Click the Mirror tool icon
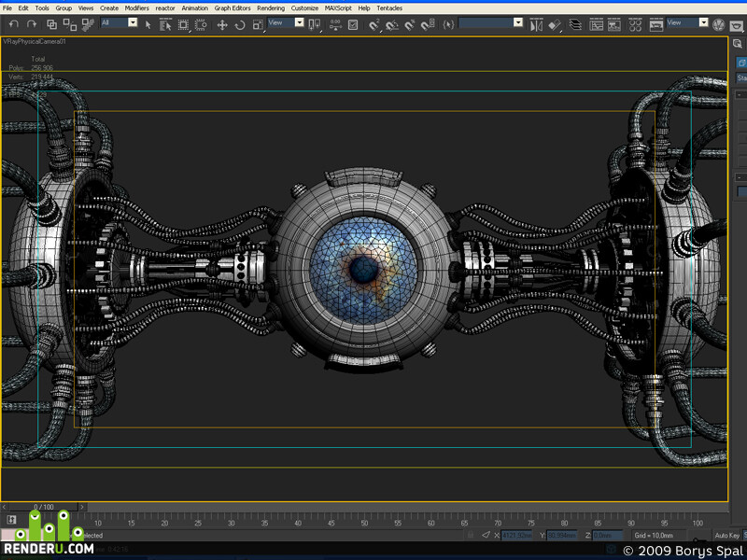The width and height of the screenshot is (747, 560). [x=536, y=25]
